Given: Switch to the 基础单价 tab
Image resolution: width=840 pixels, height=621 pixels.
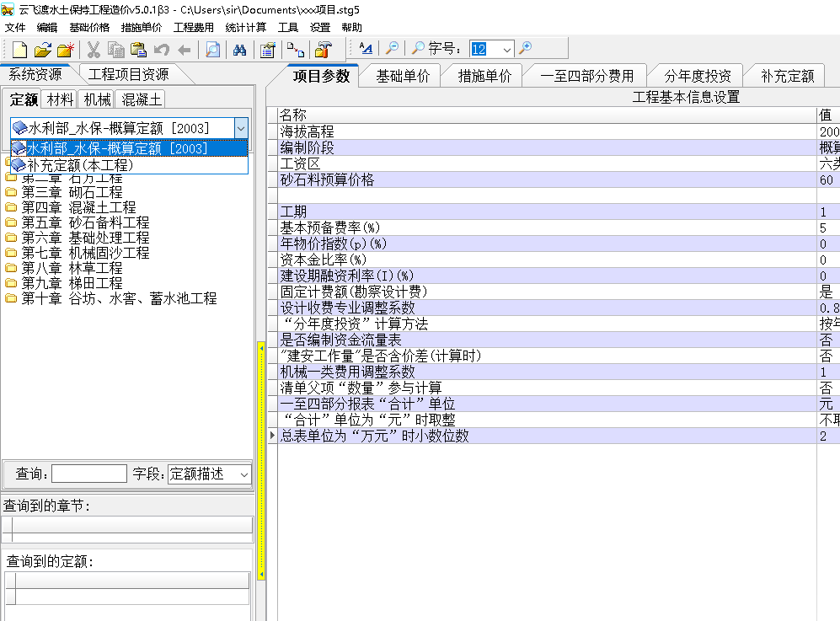Looking at the screenshot, I should (402, 76).
